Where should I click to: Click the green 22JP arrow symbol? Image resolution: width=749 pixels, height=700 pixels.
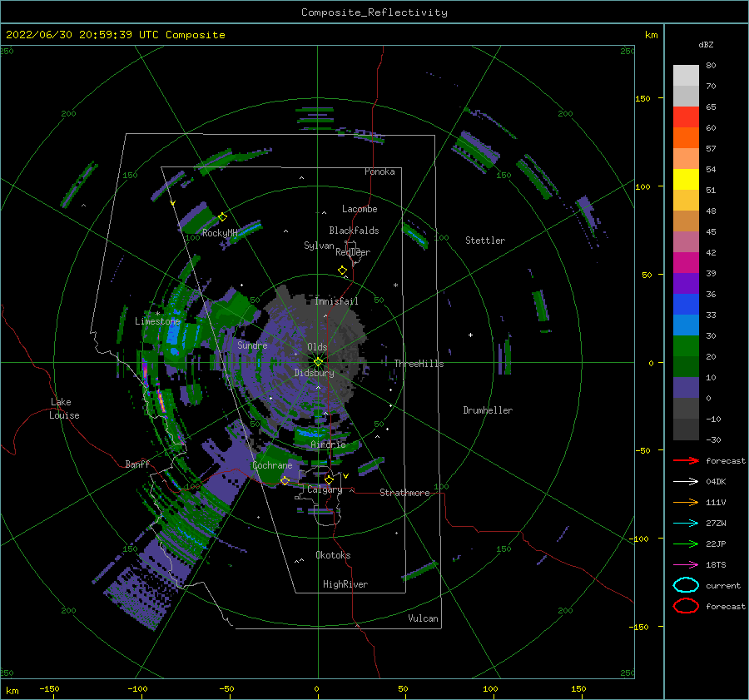pos(686,544)
